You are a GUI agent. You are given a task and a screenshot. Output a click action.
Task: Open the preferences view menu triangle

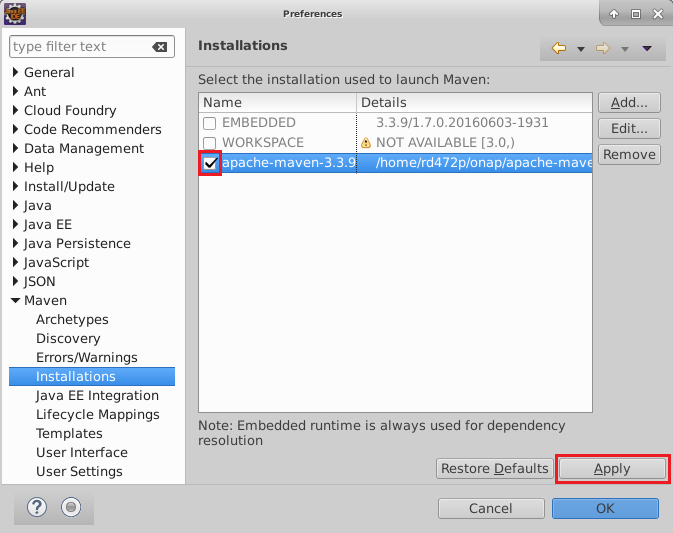[647, 48]
